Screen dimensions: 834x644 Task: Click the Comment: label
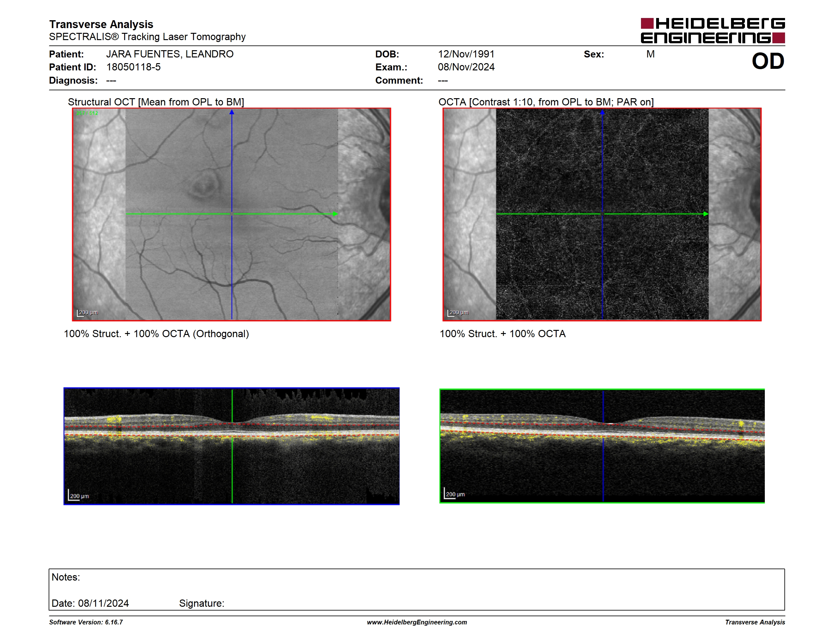coord(399,80)
